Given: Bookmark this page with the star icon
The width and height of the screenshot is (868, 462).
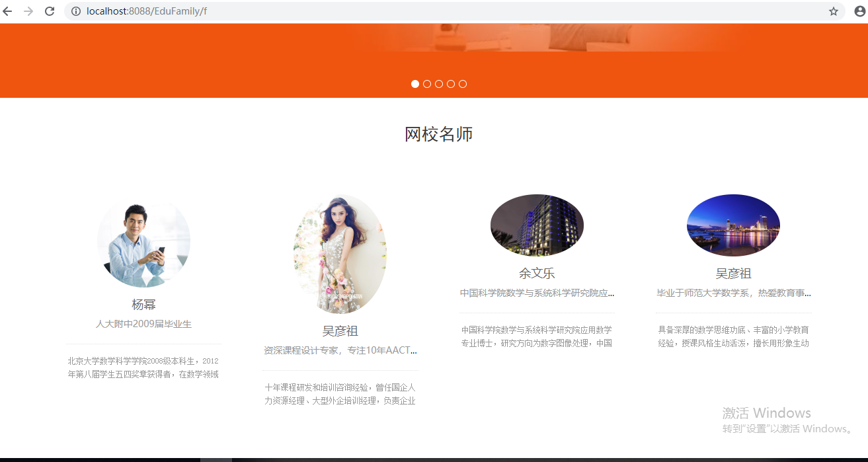Looking at the screenshot, I should tap(834, 11).
